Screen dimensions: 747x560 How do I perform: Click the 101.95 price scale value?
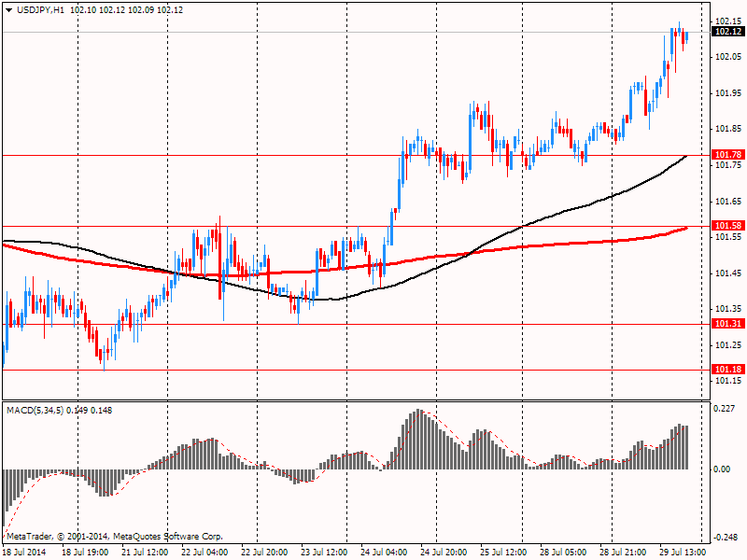(x=728, y=93)
